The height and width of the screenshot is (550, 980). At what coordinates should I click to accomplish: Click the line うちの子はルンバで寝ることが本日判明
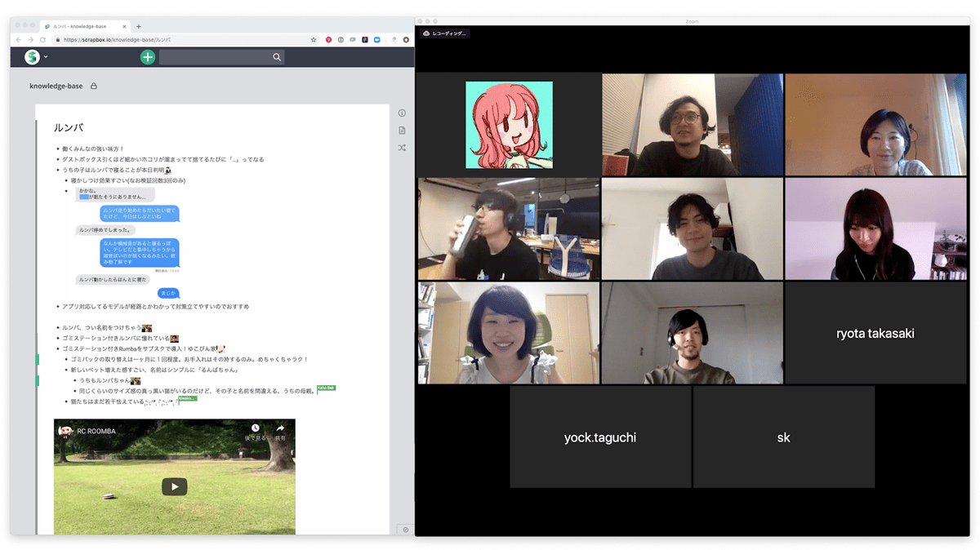114,170
